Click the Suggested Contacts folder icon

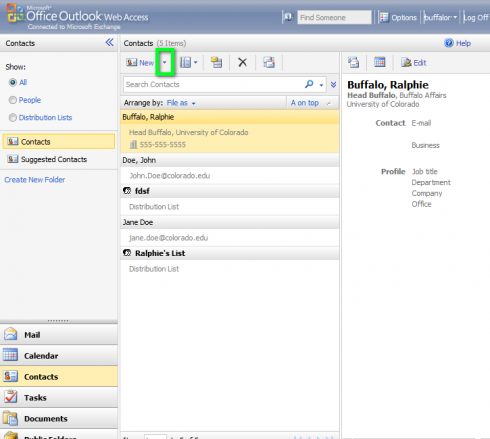(x=13, y=159)
